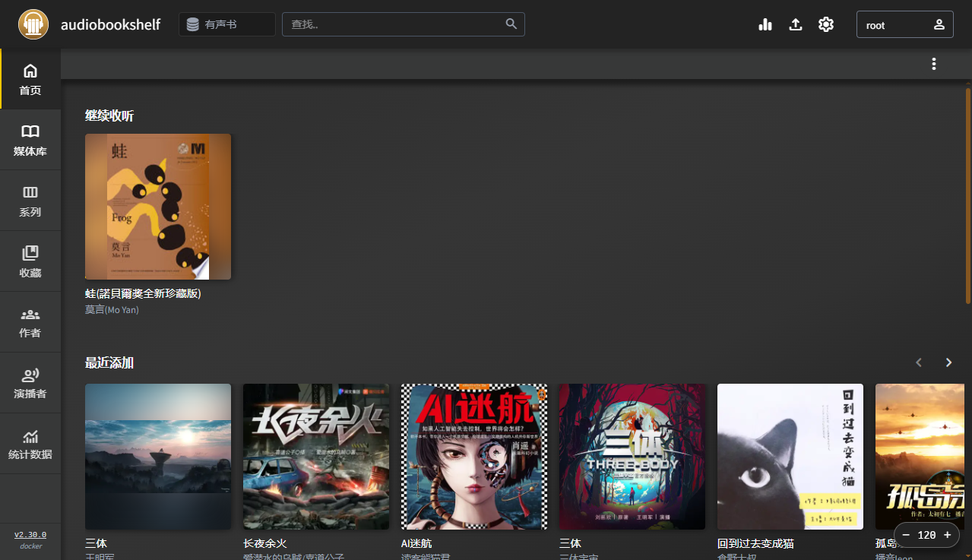Open the 有声书 library switcher dropdown

[226, 24]
